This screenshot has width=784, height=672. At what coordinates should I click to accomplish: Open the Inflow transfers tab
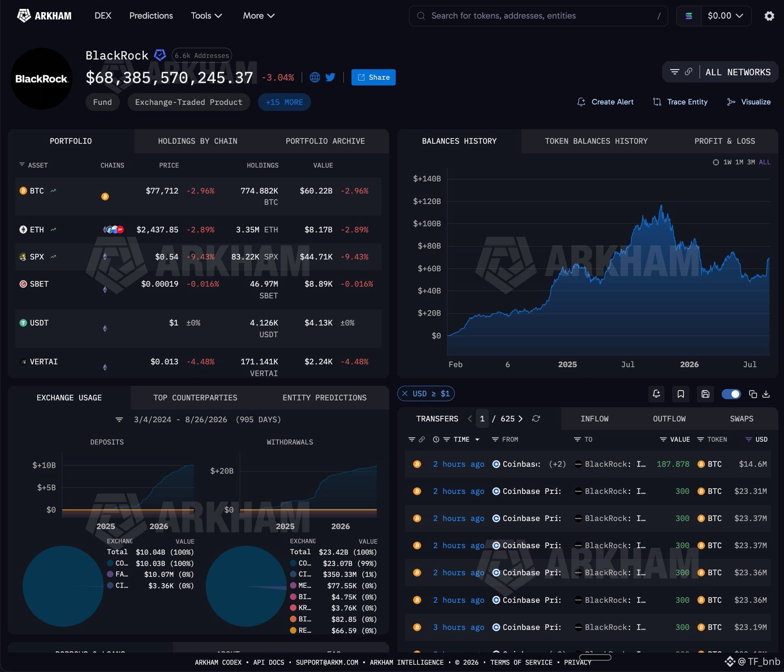point(594,419)
